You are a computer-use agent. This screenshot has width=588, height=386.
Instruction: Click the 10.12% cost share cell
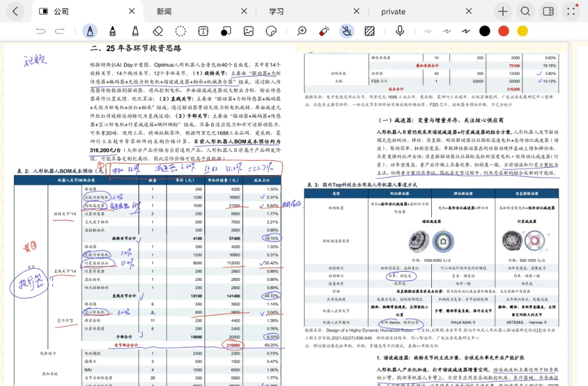pos(550,81)
